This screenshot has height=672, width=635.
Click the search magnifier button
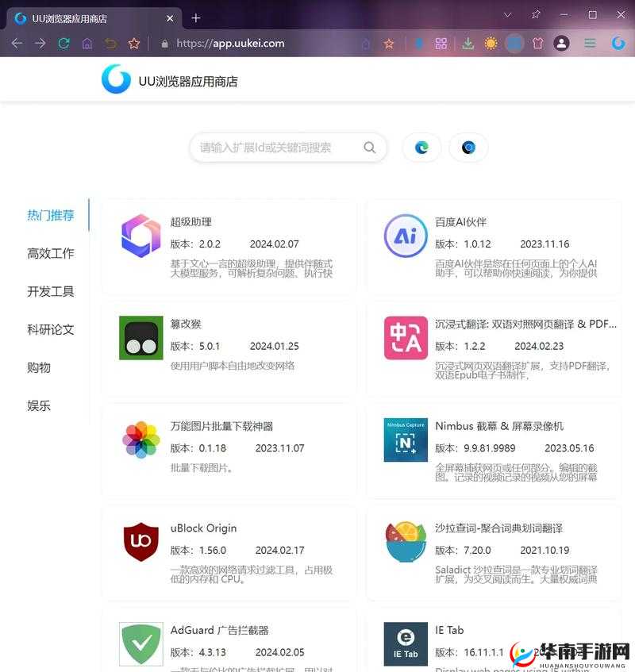[x=369, y=148]
